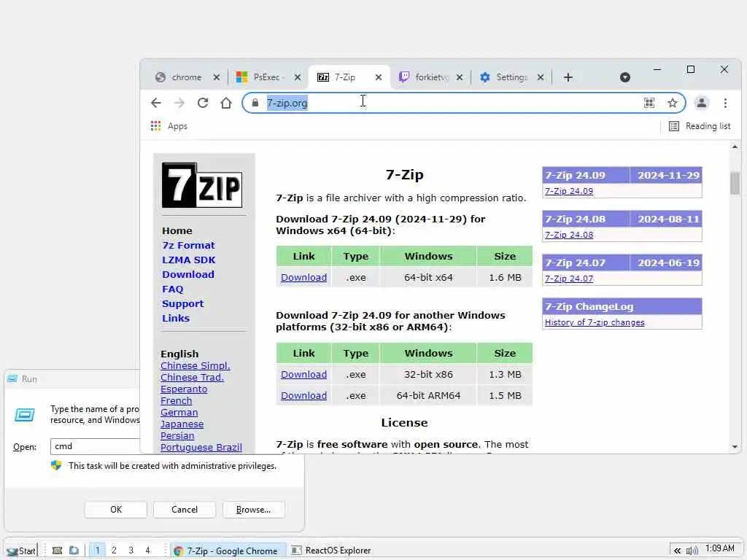Image resolution: width=747 pixels, height=560 pixels.
Task: Open the LZMA SDK page
Action: [x=189, y=260]
